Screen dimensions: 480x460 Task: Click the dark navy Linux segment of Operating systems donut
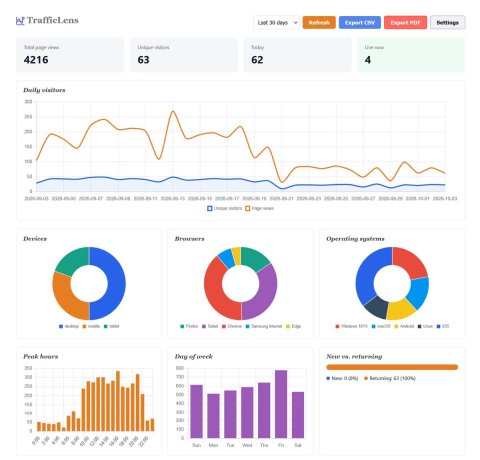coord(377,307)
